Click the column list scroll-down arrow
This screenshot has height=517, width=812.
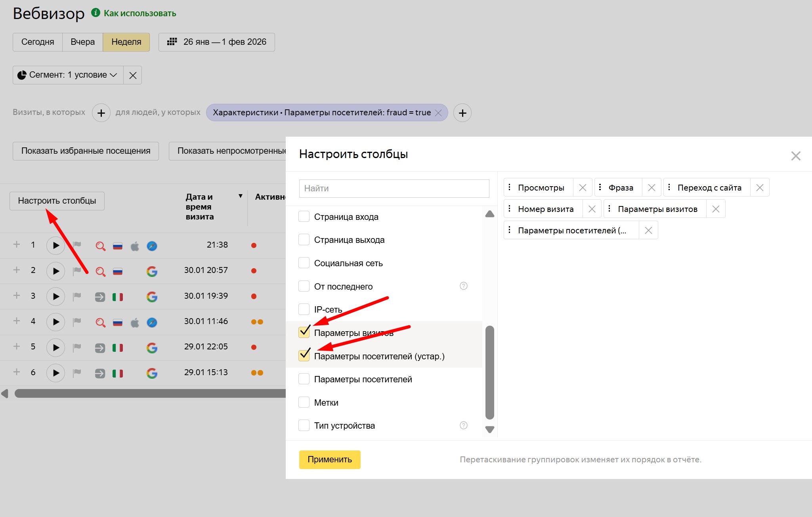coord(490,429)
